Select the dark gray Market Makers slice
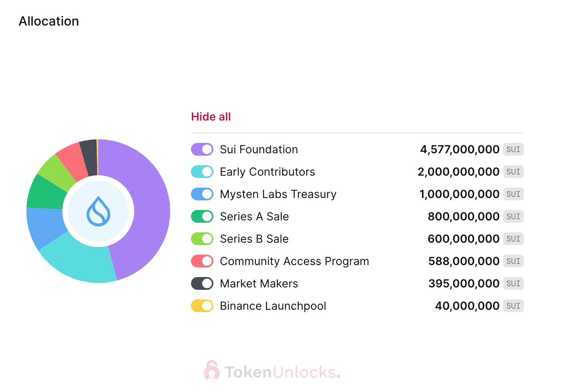 click(x=89, y=156)
